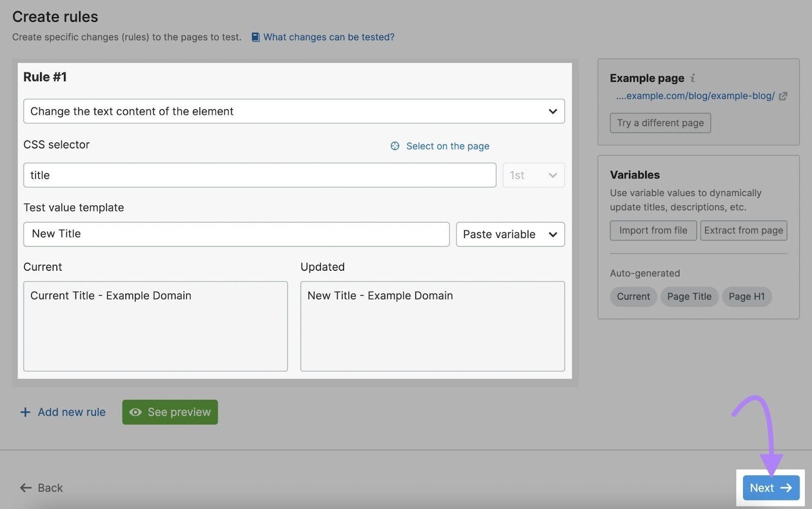This screenshot has height=509, width=812.
Task: Click the Test value template field 'New Title'
Action: click(x=236, y=234)
